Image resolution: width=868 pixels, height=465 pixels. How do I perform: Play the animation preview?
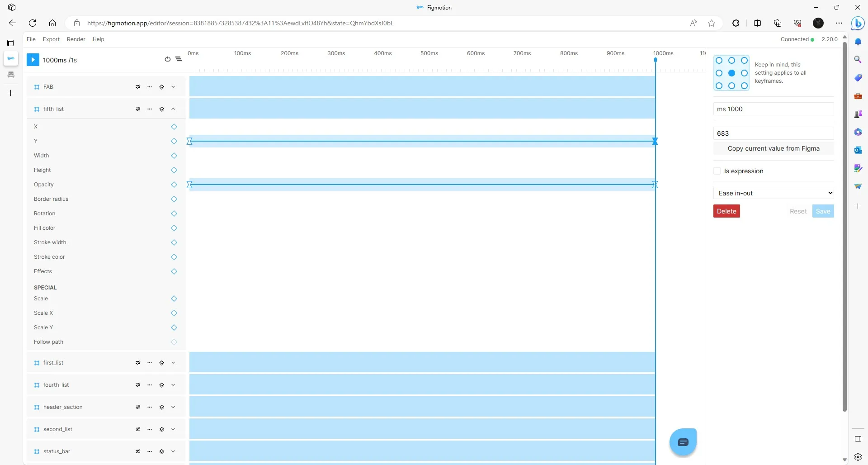33,60
